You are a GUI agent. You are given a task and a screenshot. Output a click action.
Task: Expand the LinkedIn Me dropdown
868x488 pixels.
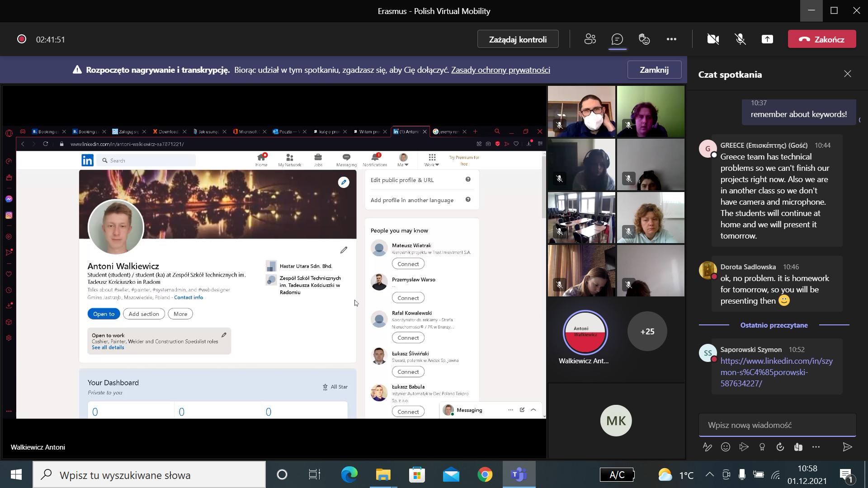403,160
